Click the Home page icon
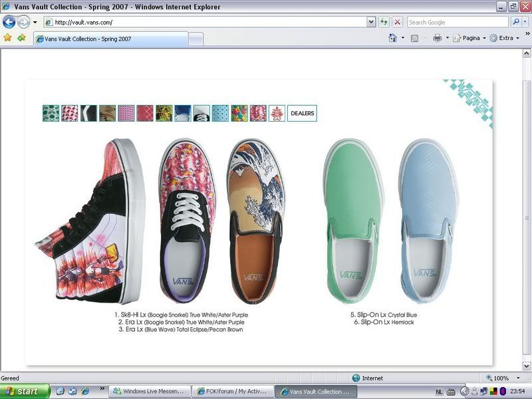532x399 pixels. pos(392,38)
